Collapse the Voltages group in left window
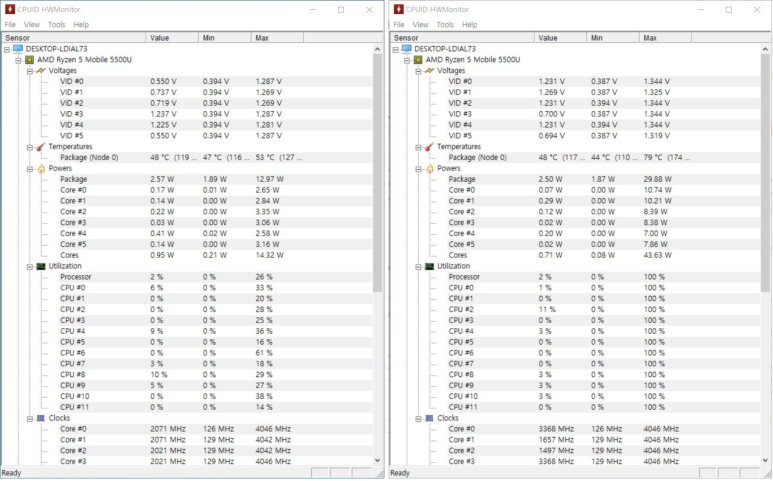Viewport: 773px width, 481px height. pos(30,71)
